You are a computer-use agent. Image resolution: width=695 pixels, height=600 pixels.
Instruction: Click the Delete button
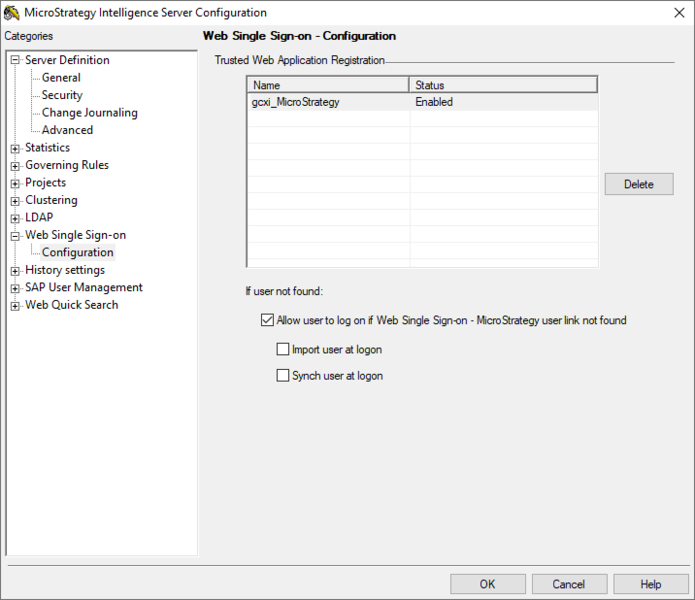pos(638,184)
